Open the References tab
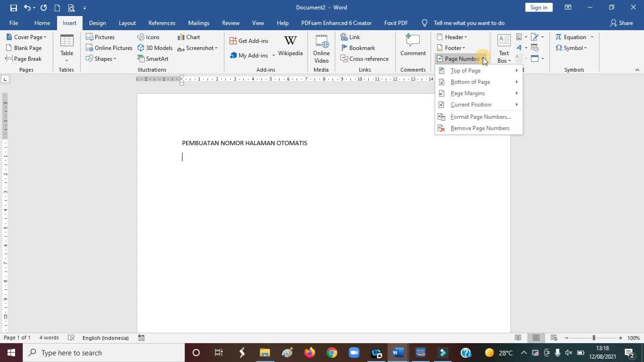Screen dimensions: 644x362 coord(162,23)
